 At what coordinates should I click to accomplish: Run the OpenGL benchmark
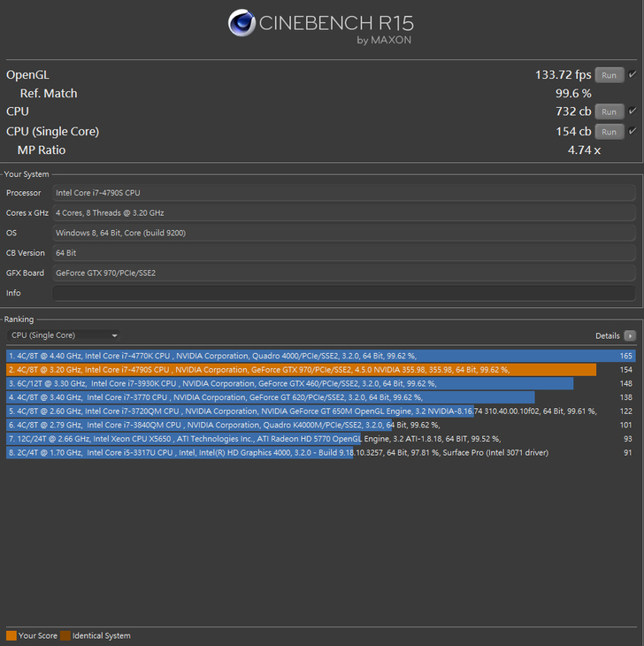[x=609, y=75]
